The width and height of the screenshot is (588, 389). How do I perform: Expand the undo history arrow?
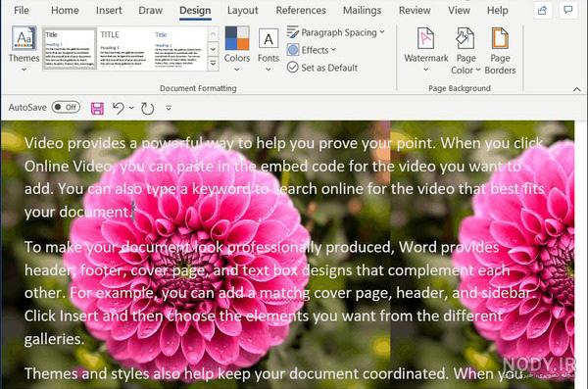click(131, 108)
